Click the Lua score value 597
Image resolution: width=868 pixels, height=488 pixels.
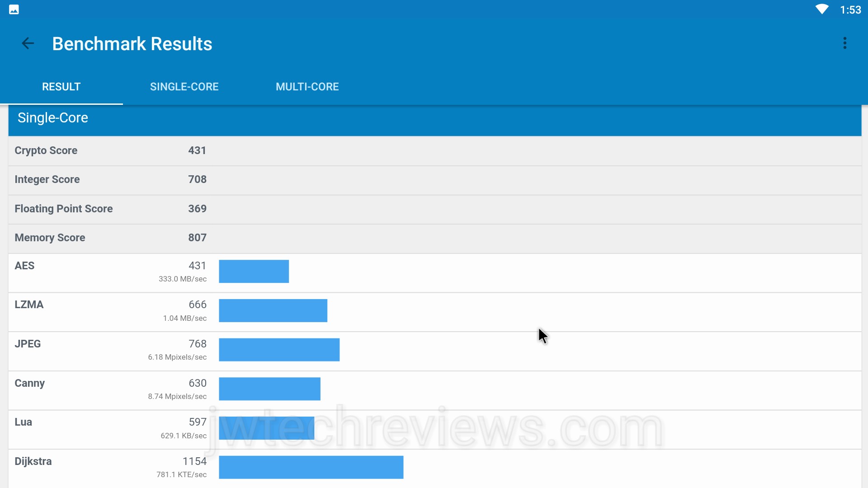coord(198,422)
